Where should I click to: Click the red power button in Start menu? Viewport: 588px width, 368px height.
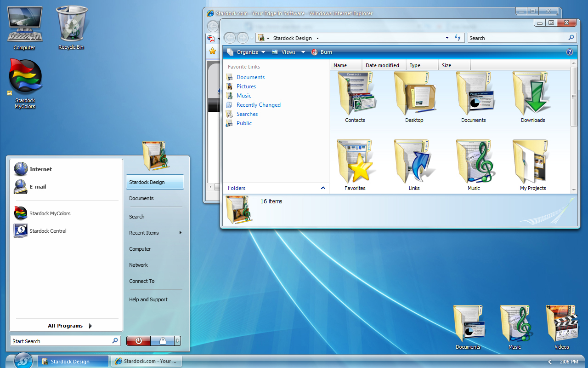[x=138, y=341]
